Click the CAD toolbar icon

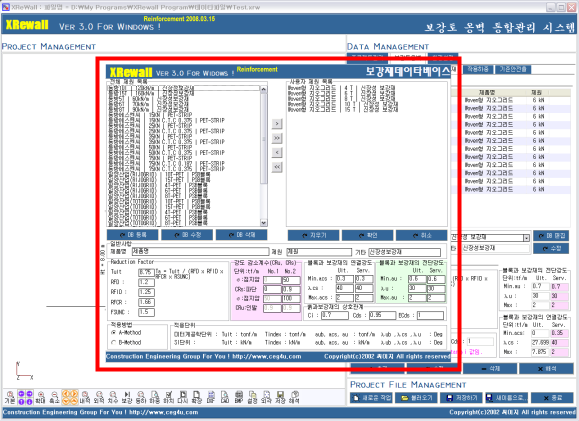225,397
